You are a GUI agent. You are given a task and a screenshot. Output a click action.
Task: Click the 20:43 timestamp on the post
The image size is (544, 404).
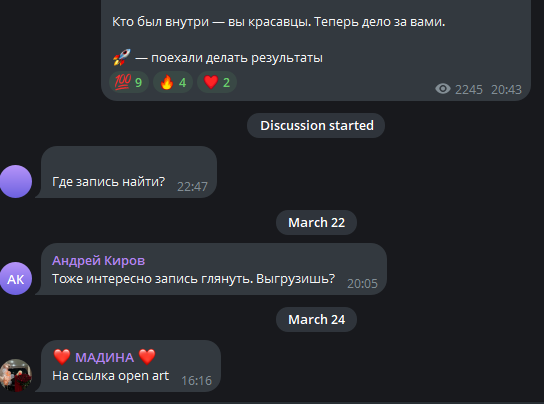pyautogui.click(x=506, y=90)
